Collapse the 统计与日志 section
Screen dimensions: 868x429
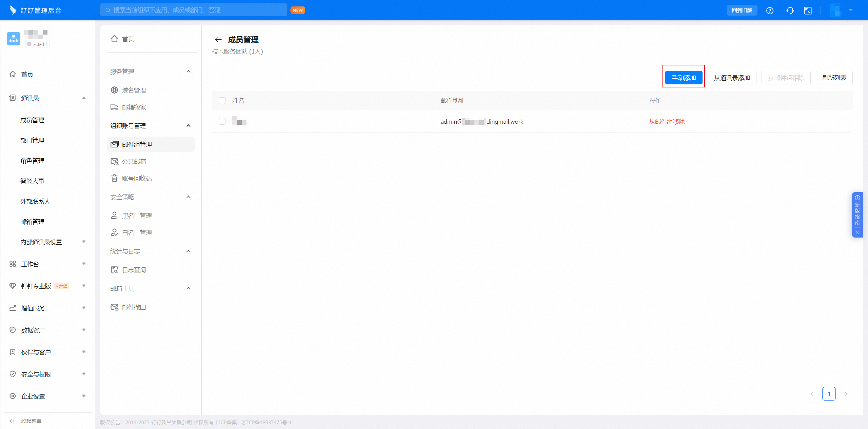click(189, 251)
